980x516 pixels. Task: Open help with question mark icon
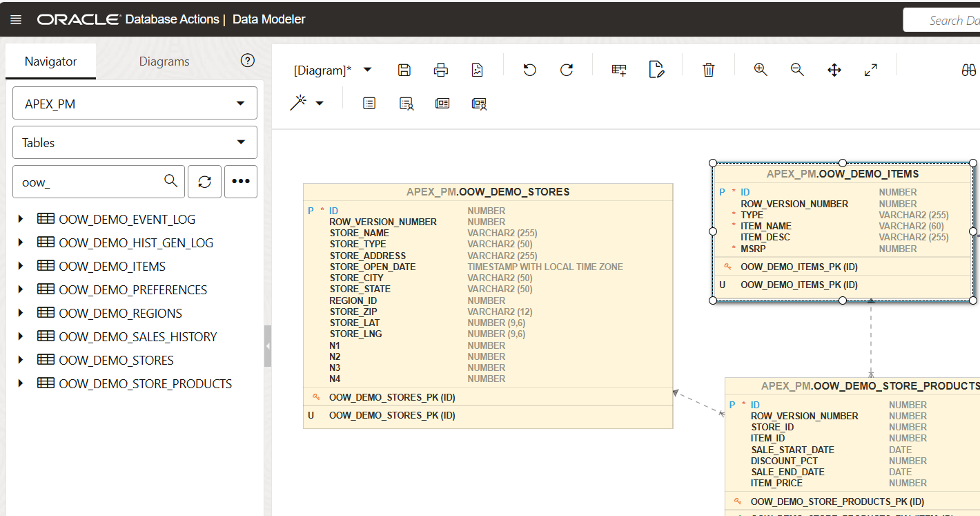(248, 61)
